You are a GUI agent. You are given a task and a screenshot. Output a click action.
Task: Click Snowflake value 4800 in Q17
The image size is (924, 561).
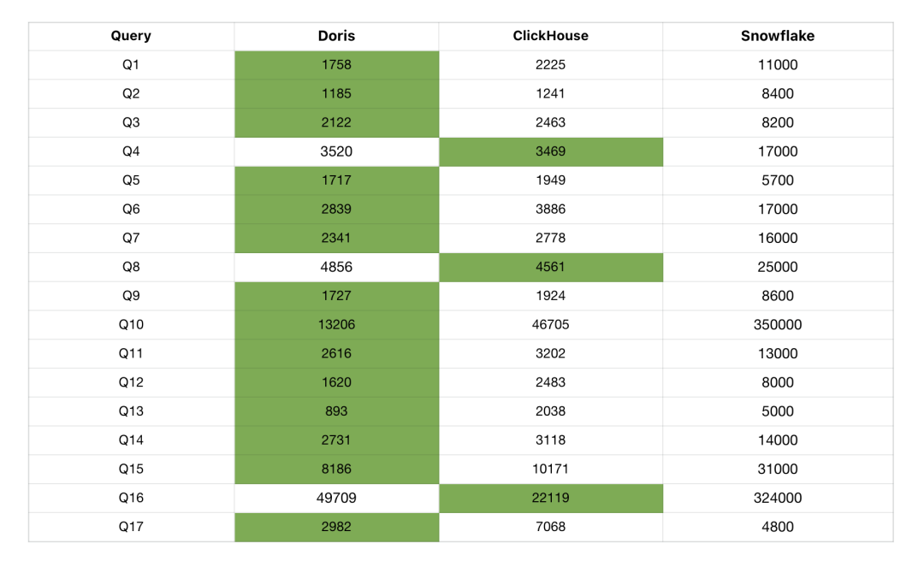777,527
